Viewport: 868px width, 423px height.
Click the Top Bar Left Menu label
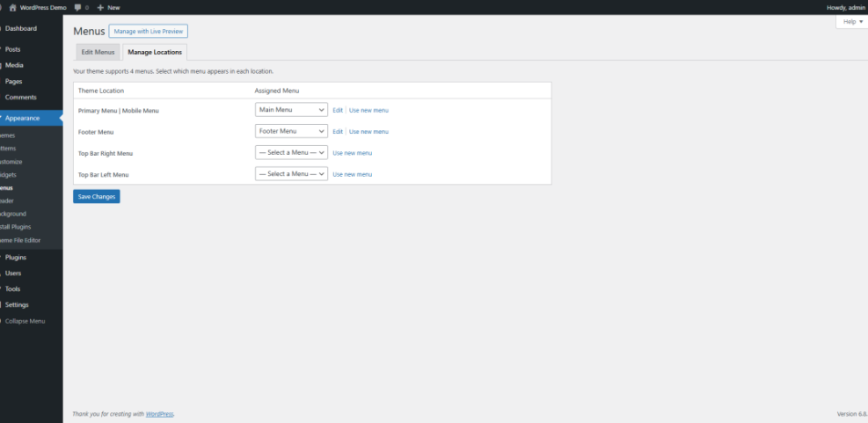pyautogui.click(x=103, y=175)
